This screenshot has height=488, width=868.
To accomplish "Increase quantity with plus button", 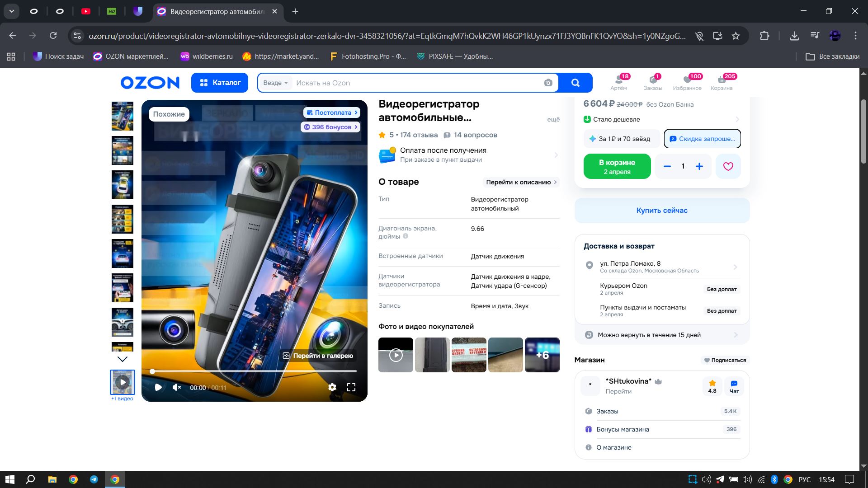I will [699, 166].
